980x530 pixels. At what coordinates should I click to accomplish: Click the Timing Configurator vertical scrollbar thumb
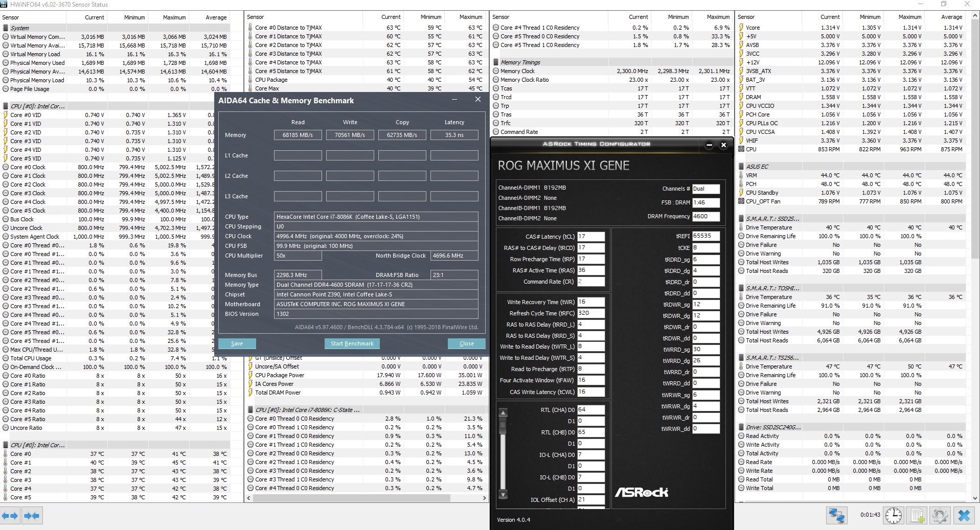tap(503, 427)
